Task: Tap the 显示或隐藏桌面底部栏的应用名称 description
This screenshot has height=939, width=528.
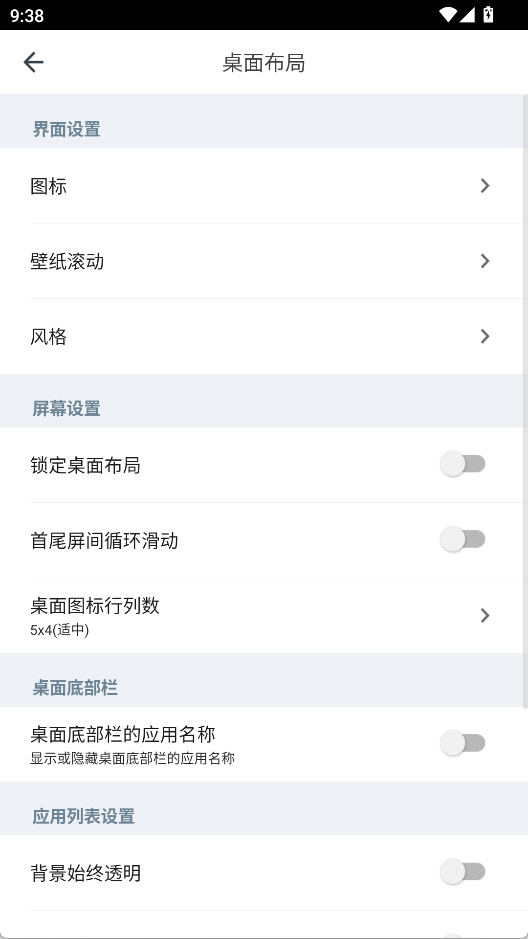Action: click(x=132, y=759)
